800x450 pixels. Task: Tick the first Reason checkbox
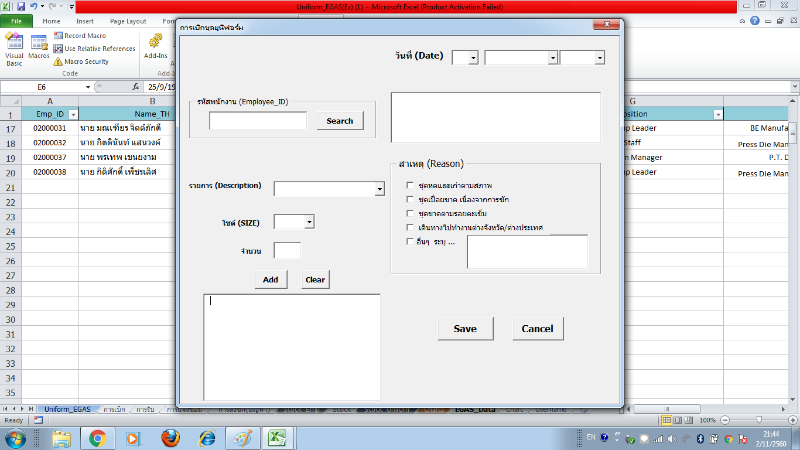click(409, 185)
